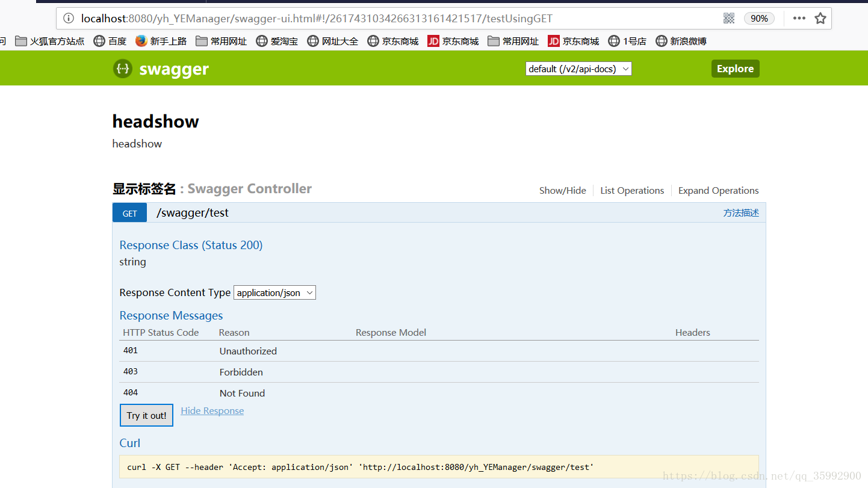This screenshot has height=488, width=868.
Task: Open the default (/v2/api-docs) spec dropdown
Action: 578,69
